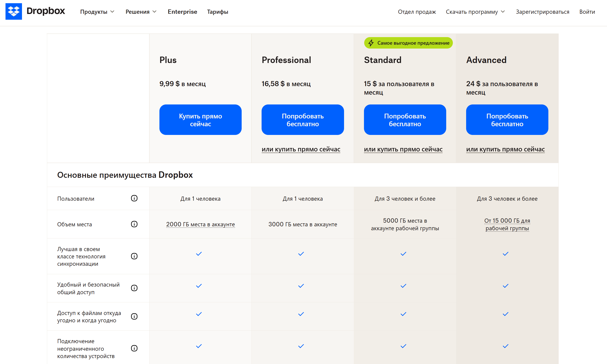Click info icon for Удобный и безопасный общий доступ

[134, 288]
